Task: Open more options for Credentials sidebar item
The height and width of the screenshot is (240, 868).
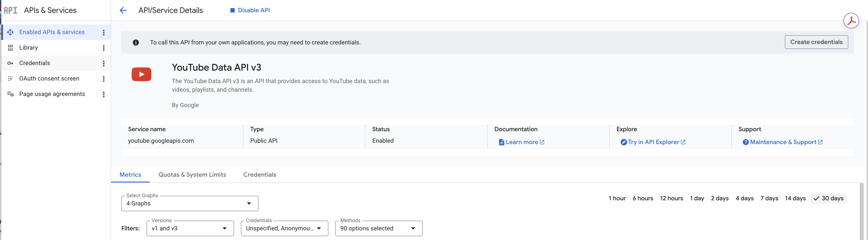Action: coord(104,64)
